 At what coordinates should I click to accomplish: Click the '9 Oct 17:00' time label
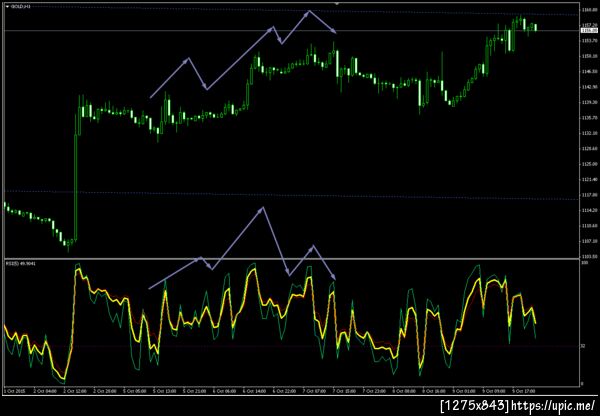click(x=523, y=392)
